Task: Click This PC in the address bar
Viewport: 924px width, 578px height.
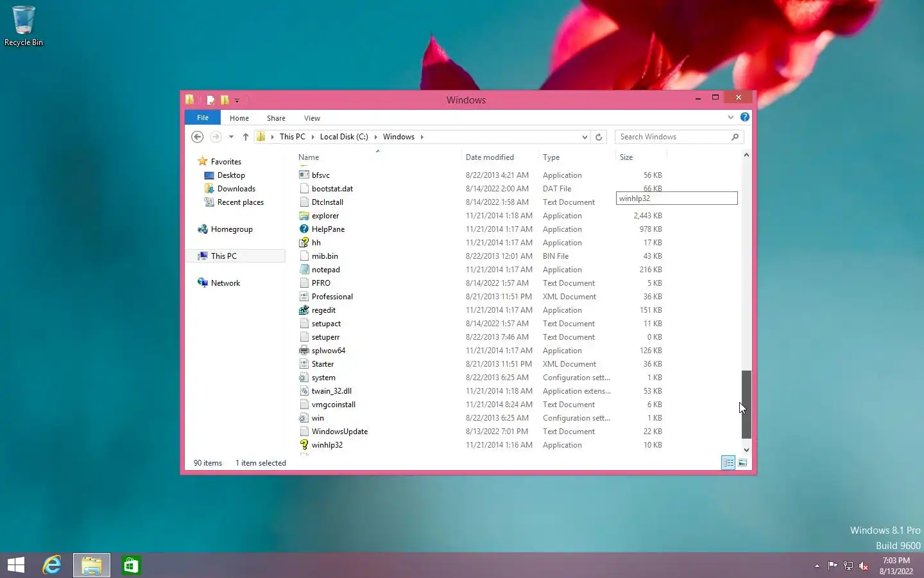Action: click(x=292, y=137)
